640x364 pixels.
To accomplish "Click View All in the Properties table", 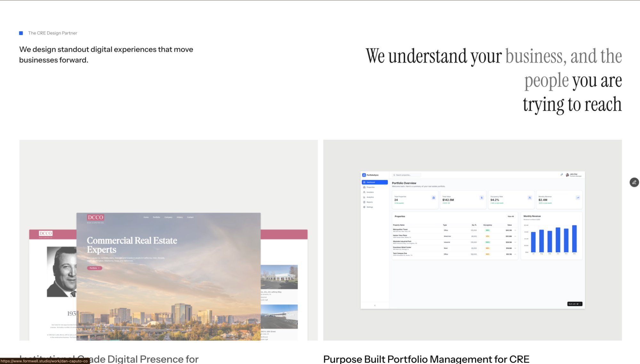I will [511, 217].
